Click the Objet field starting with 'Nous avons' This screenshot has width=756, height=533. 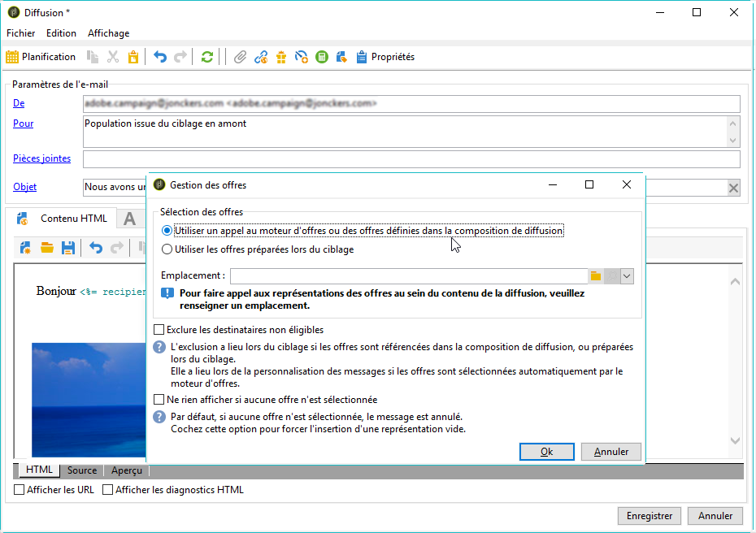pos(115,188)
